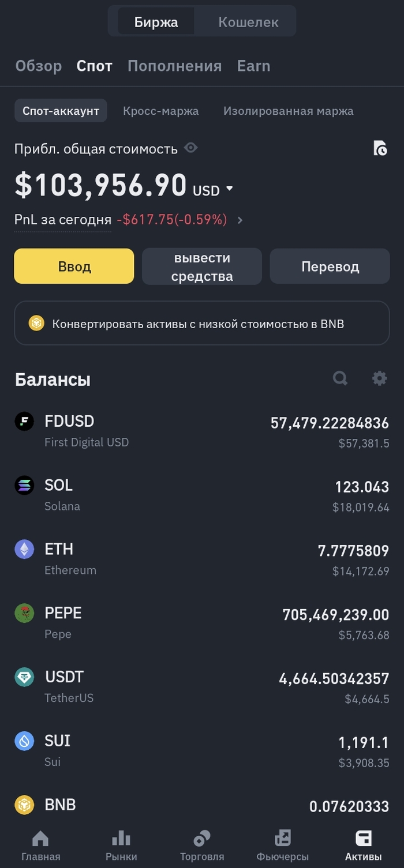Viewport: 404px width, 868px height.
Task: Open Торговля trading icon
Action: pos(202,839)
